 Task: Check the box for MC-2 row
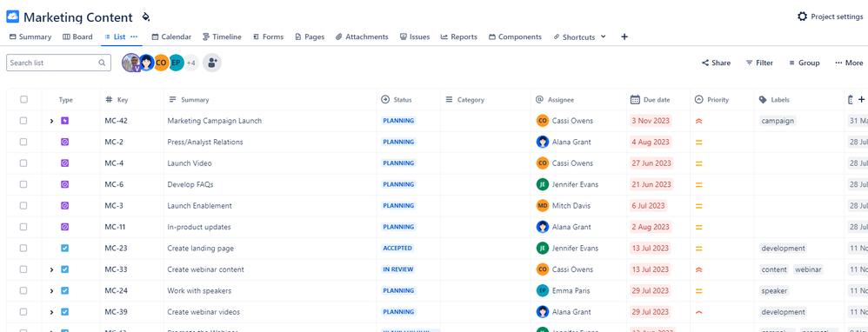point(23,143)
